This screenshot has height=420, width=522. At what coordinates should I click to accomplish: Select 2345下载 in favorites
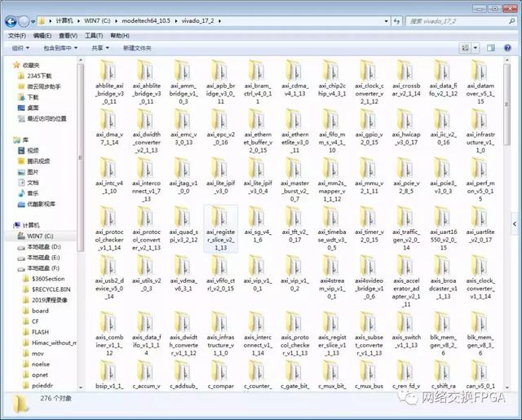(x=35, y=76)
